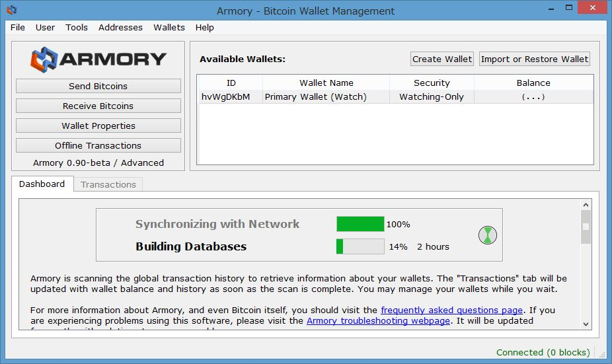Open the File menu
The width and height of the screenshot is (612, 364).
[18, 27]
